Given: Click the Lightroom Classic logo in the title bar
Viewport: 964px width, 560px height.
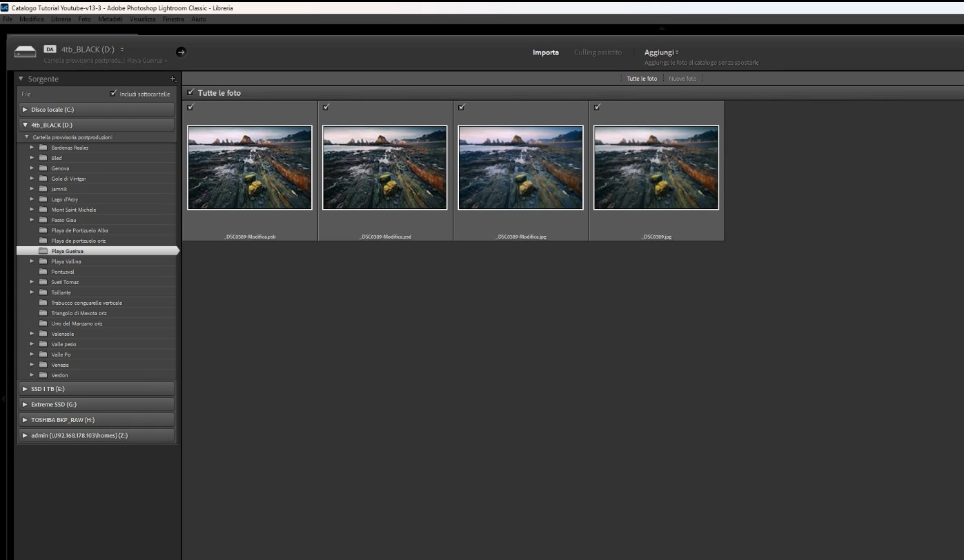Looking at the screenshot, I should (x=6, y=7).
